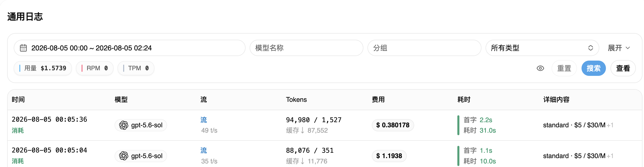Focus the 模型名称 model name input

tap(306, 48)
